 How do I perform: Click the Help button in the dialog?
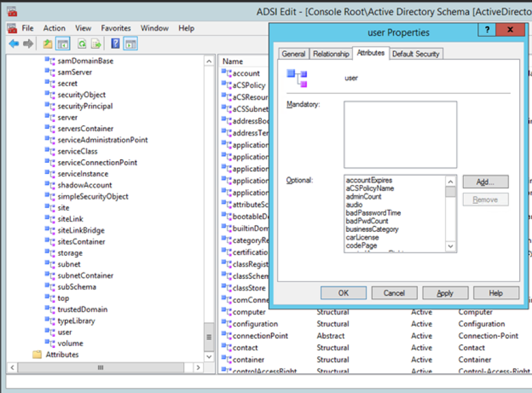[496, 293]
